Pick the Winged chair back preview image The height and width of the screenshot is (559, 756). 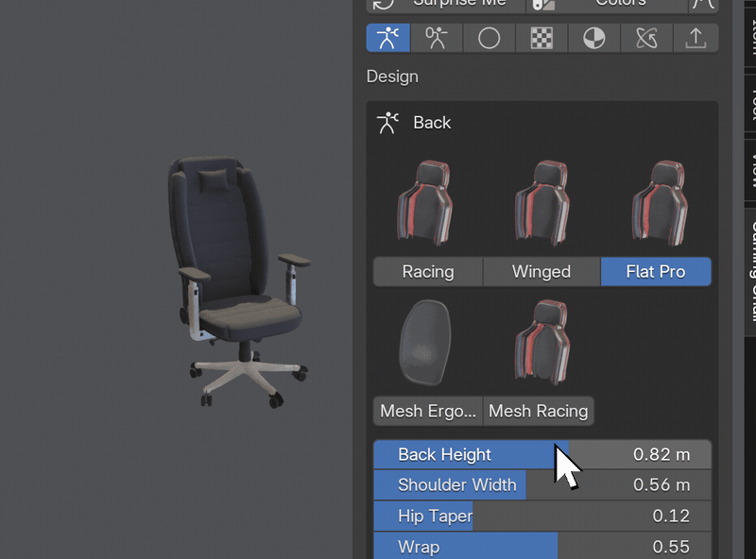[542, 202]
